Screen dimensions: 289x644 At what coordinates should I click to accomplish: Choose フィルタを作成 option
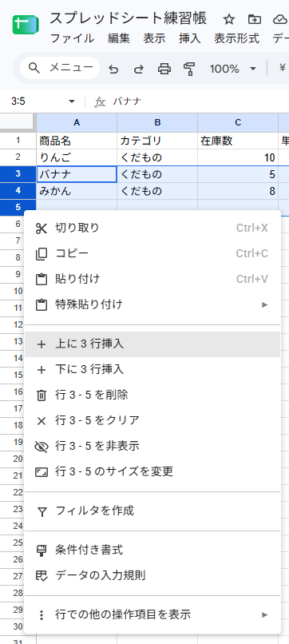tap(152, 511)
